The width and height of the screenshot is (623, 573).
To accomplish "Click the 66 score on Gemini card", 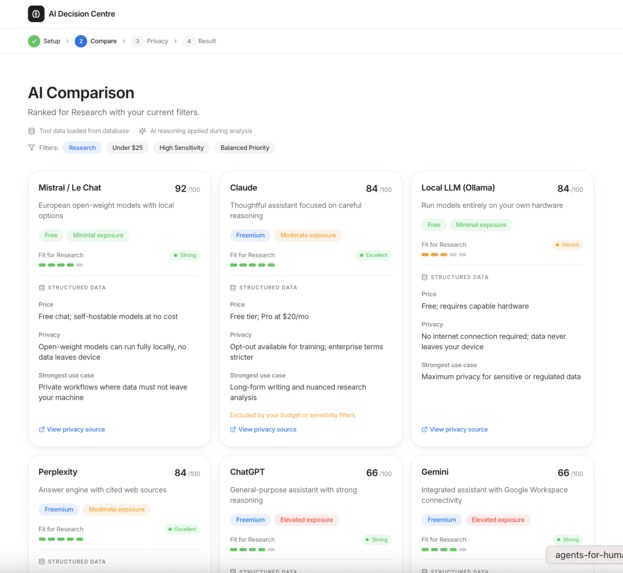I will [563, 472].
